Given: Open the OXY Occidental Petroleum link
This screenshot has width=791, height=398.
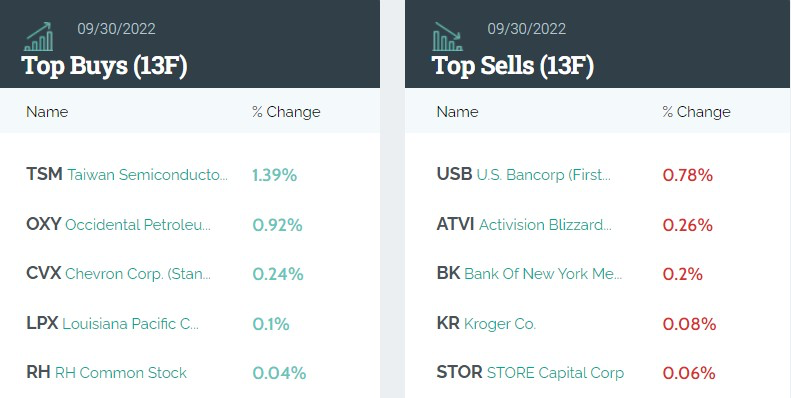Looking at the screenshot, I should (119, 224).
